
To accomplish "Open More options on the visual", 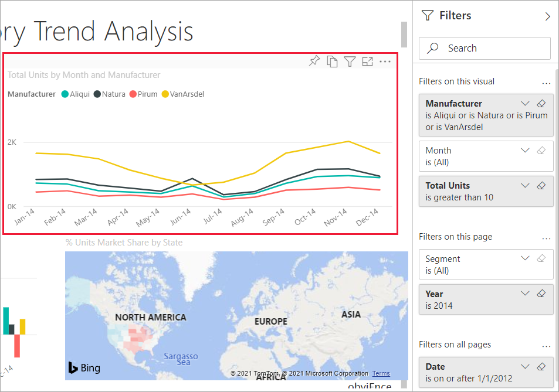I will tap(385, 62).
